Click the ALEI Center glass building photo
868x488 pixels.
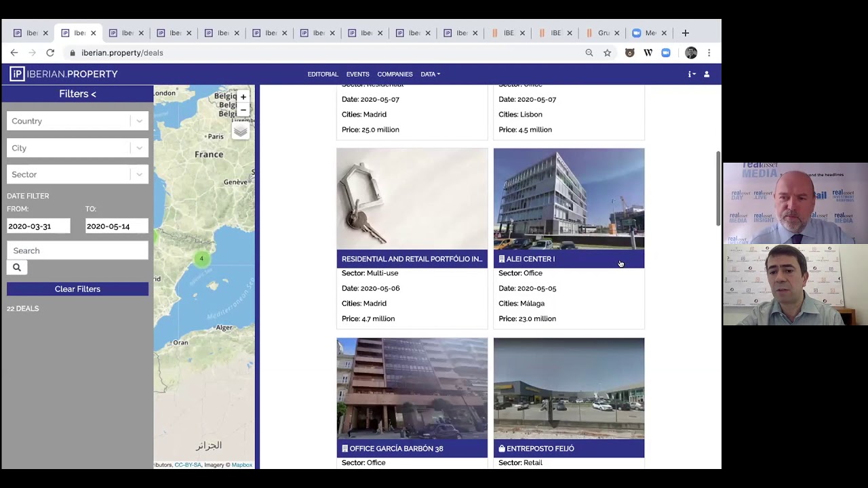tap(569, 199)
